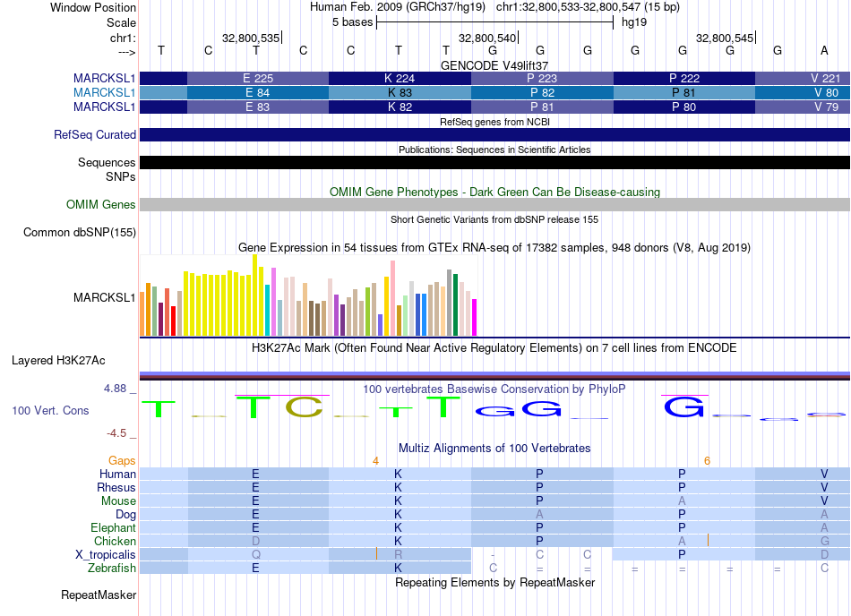Click the Dog alignment row label
The width and height of the screenshot is (851, 616).
pos(125,514)
